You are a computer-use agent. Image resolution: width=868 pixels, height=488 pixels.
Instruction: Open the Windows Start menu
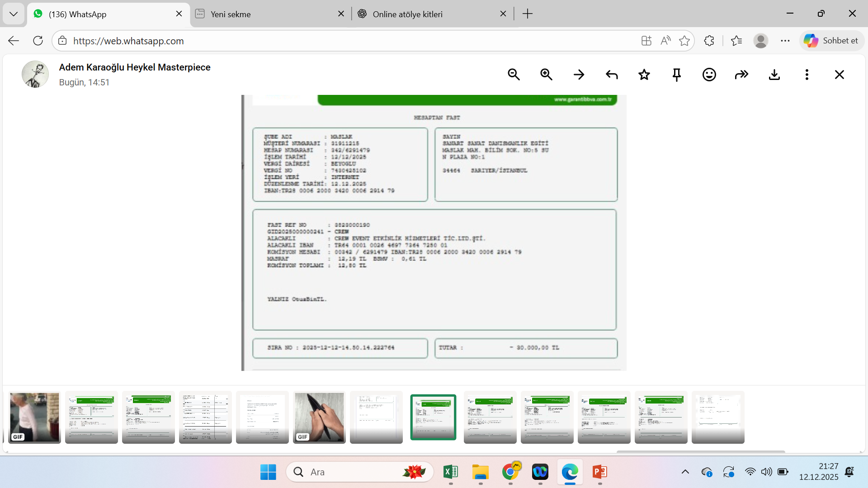[x=268, y=472]
